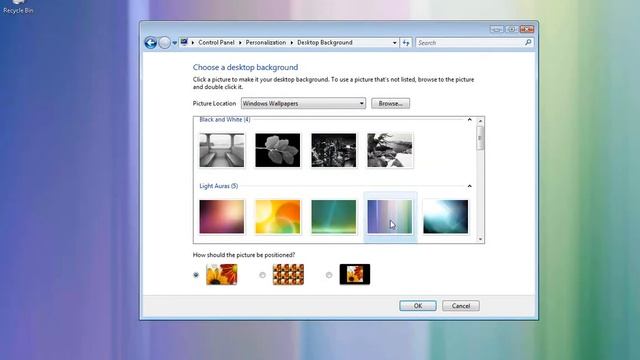Open the address bar history dropdown
The width and height of the screenshot is (640, 360).
(x=395, y=42)
